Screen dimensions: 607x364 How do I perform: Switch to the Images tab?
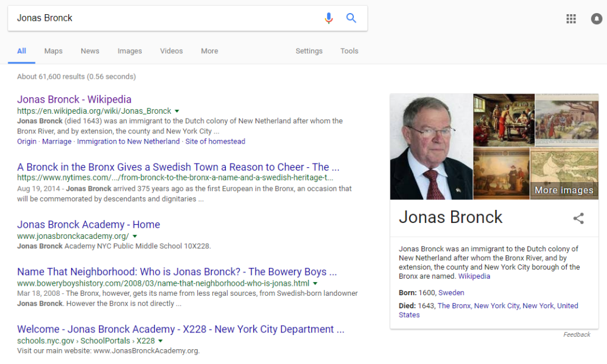pyautogui.click(x=129, y=51)
